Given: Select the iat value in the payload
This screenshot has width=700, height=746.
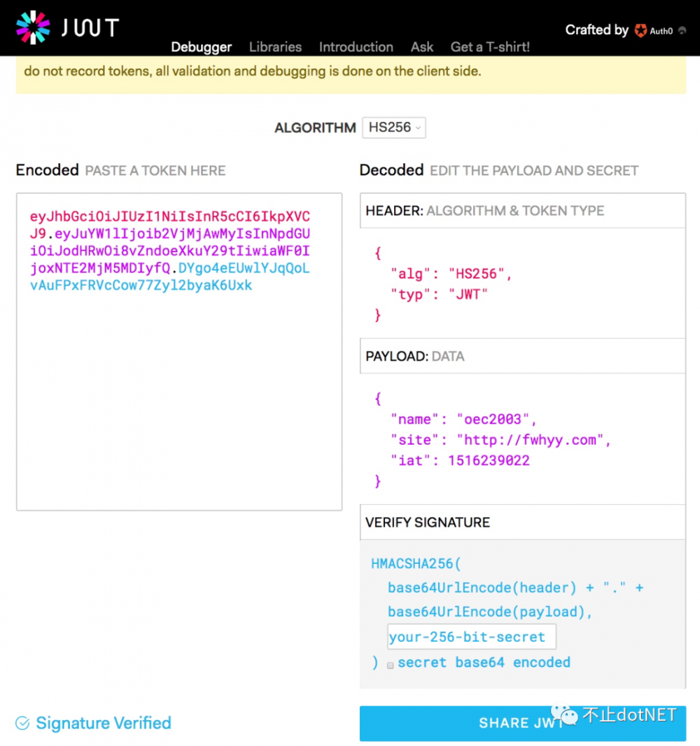Looking at the screenshot, I should pyautogui.click(x=490, y=460).
